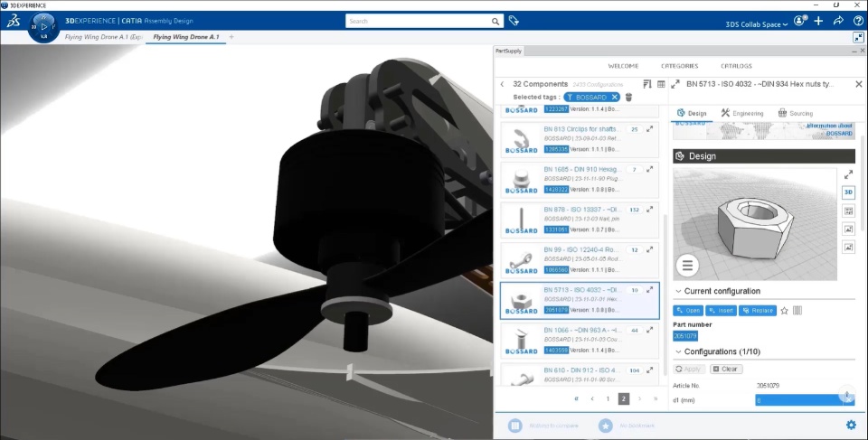This screenshot has width=868, height=440.
Task: Click the Clear configurations button
Action: click(x=726, y=370)
